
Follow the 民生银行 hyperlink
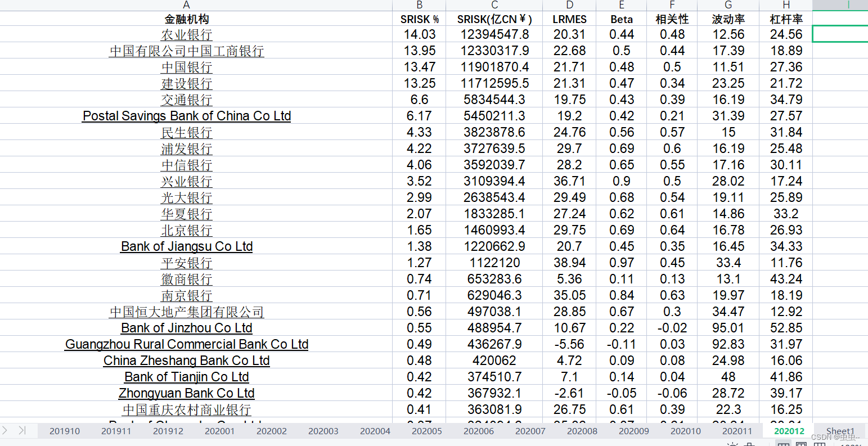click(x=187, y=133)
